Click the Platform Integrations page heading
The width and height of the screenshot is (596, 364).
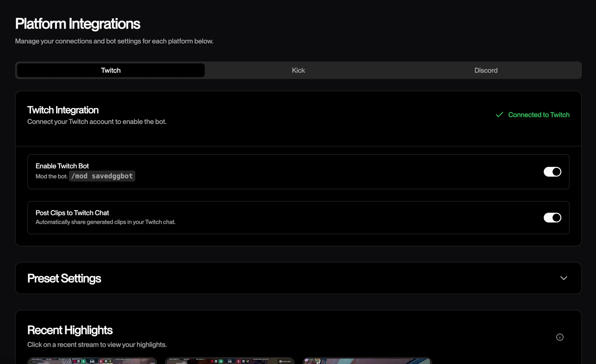(78, 24)
